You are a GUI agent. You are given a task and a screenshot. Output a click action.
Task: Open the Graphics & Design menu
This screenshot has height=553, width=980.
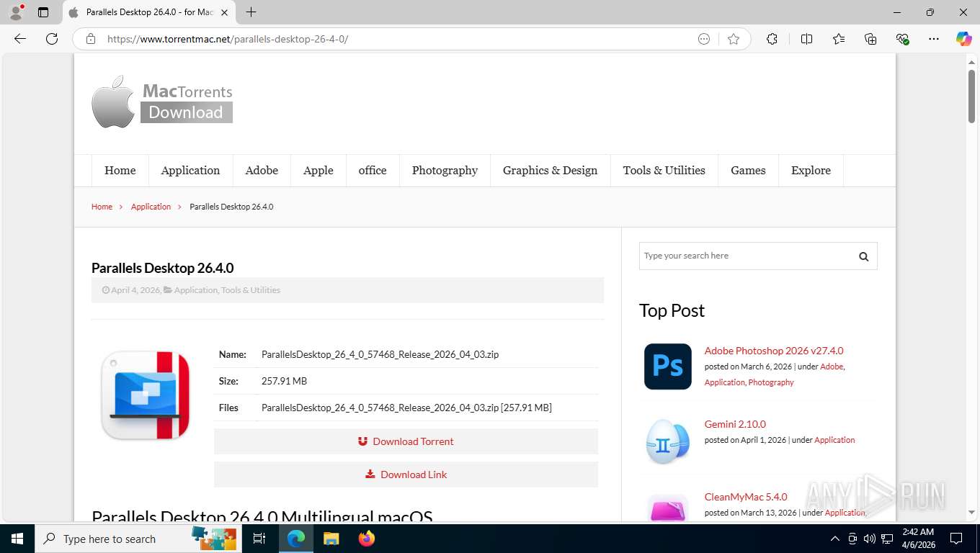click(550, 171)
